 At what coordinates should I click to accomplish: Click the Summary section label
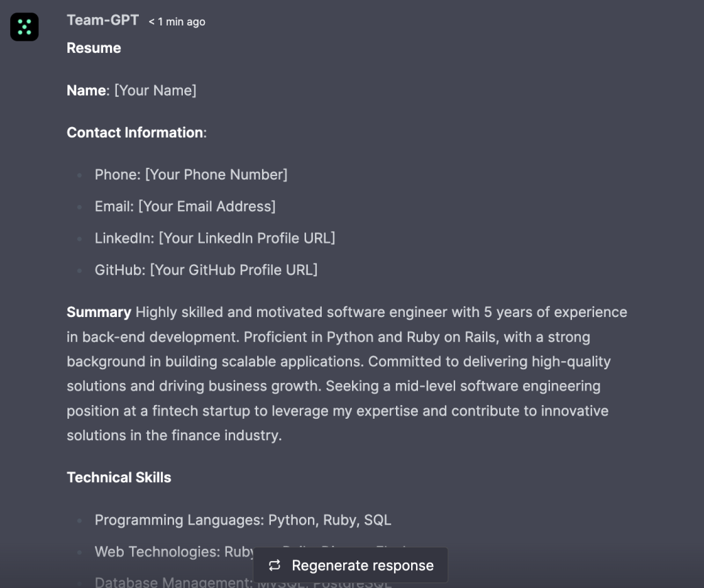(98, 312)
